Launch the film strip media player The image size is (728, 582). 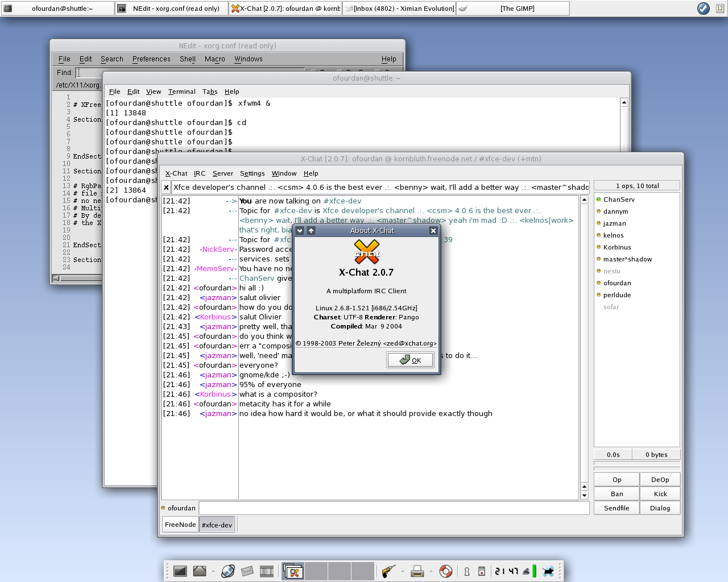tap(267, 571)
